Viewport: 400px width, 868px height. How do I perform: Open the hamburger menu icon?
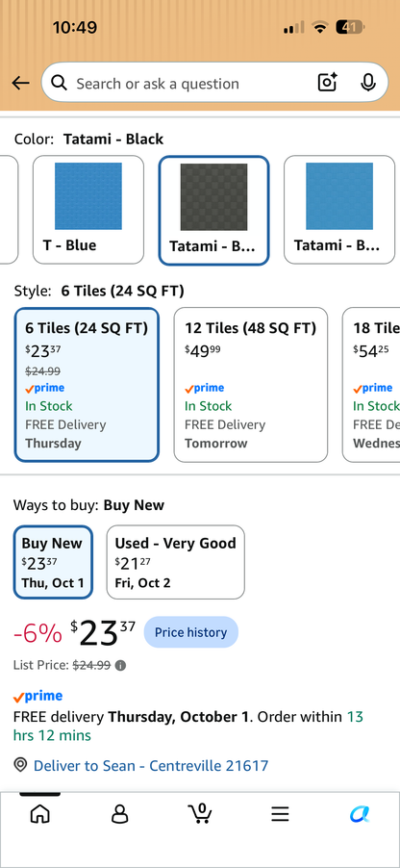pos(280,814)
